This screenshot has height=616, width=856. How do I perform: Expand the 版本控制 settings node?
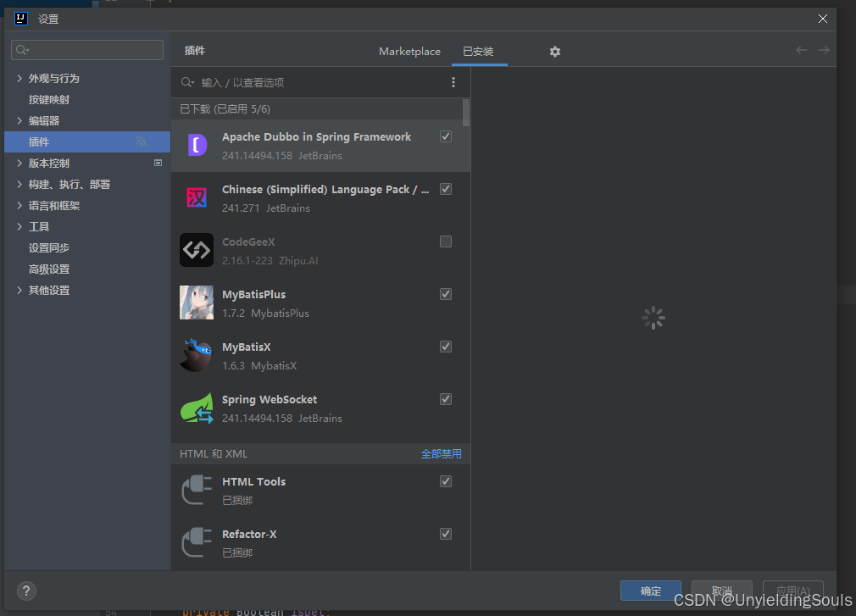19,164
